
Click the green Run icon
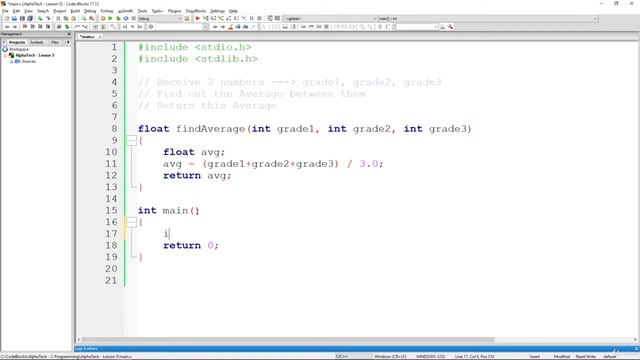point(110,19)
